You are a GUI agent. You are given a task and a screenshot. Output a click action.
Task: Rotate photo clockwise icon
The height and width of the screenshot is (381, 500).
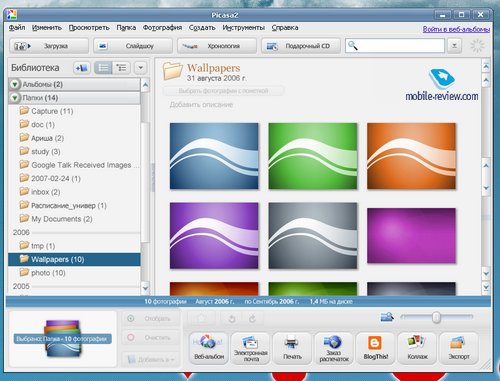[253, 319]
